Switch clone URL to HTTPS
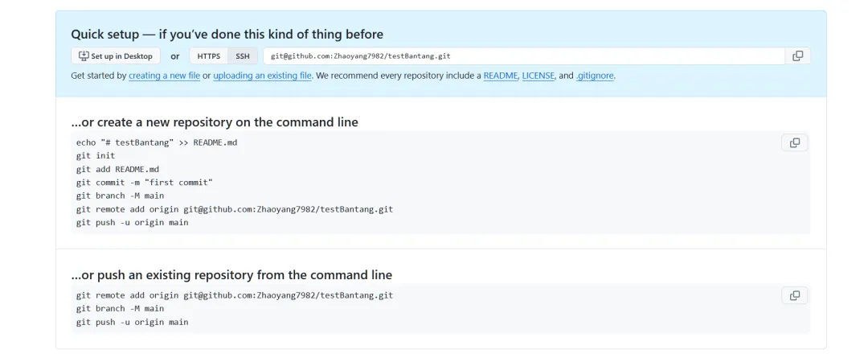The height and width of the screenshot is (354, 868). (209, 56)
